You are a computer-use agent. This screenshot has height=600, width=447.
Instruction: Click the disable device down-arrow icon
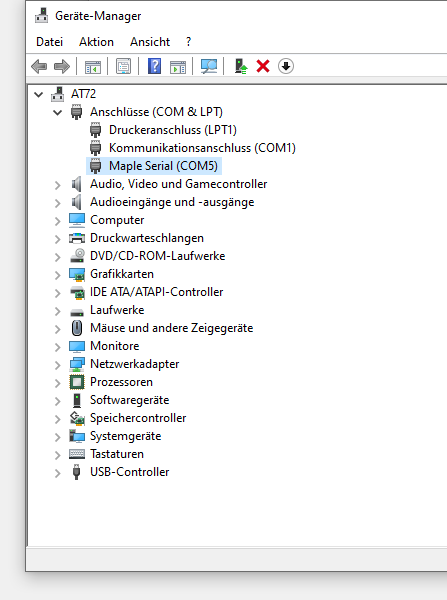point(286,66)
